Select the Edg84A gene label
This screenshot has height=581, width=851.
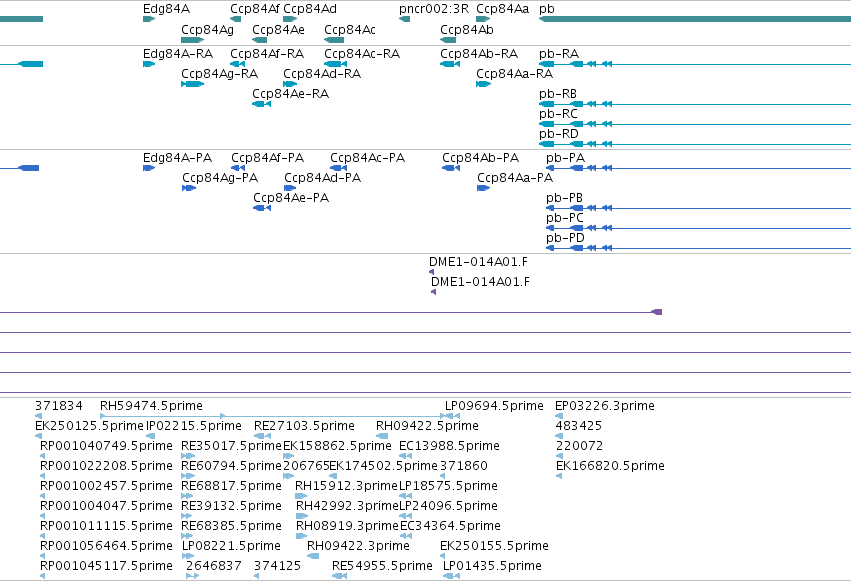click(x=166, y=9)
